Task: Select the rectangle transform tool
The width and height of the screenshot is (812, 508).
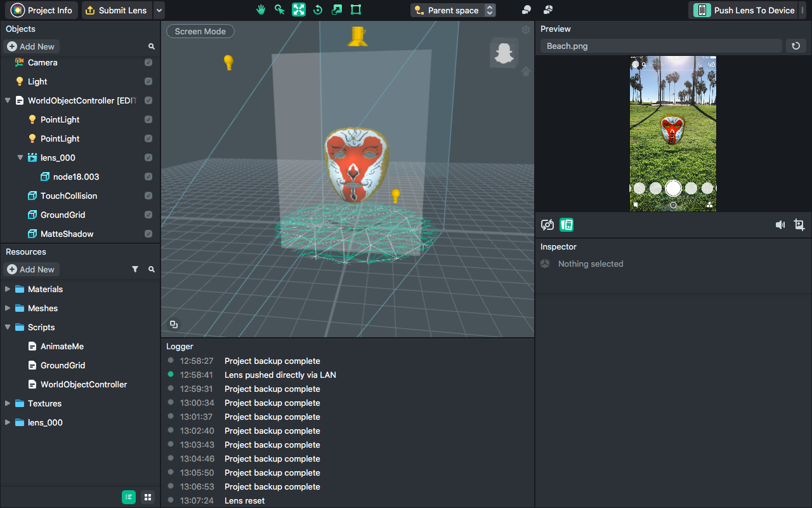Action: click(356, 10)
